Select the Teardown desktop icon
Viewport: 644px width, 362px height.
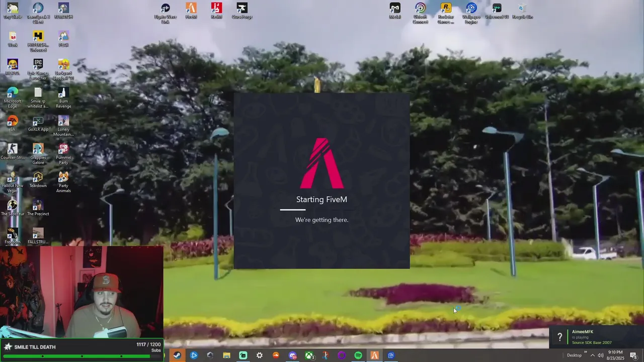[38, 180]
